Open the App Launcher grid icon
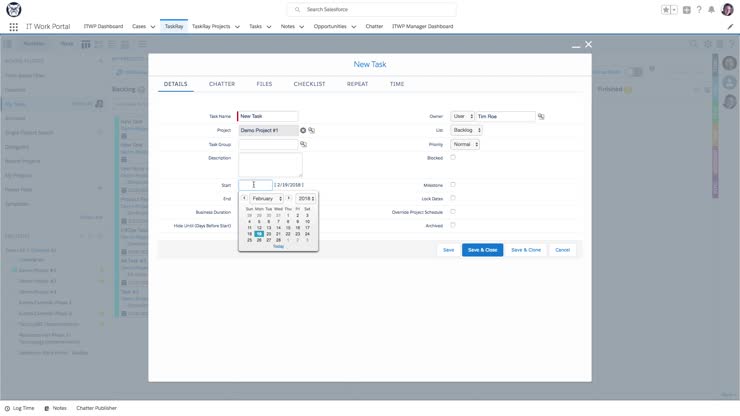740x416 pixels. click(14, 27)
